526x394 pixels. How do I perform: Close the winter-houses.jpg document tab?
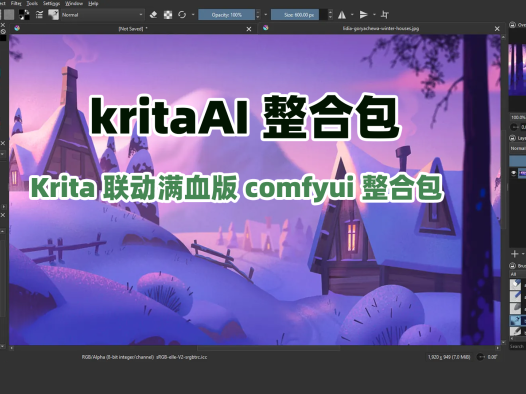[x=497, y=29]
